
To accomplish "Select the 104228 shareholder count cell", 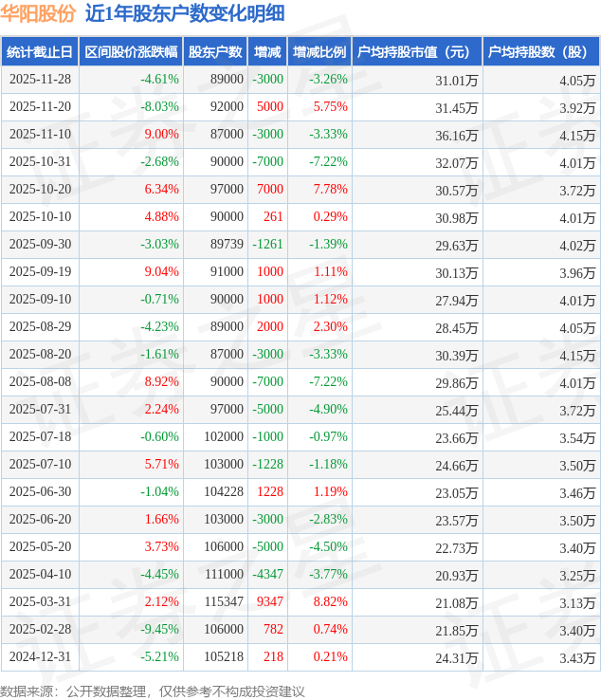I will pyautogui.click(x=223, y=492).
